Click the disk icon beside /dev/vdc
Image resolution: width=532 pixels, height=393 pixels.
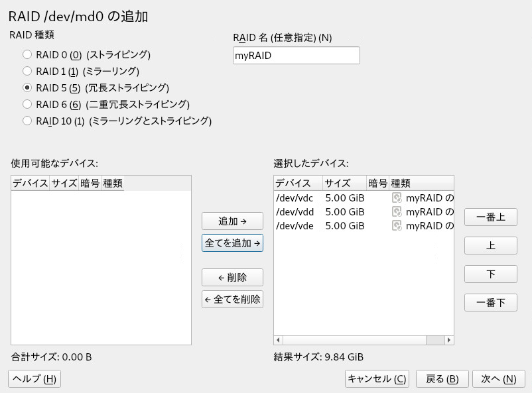pos(397,197)
